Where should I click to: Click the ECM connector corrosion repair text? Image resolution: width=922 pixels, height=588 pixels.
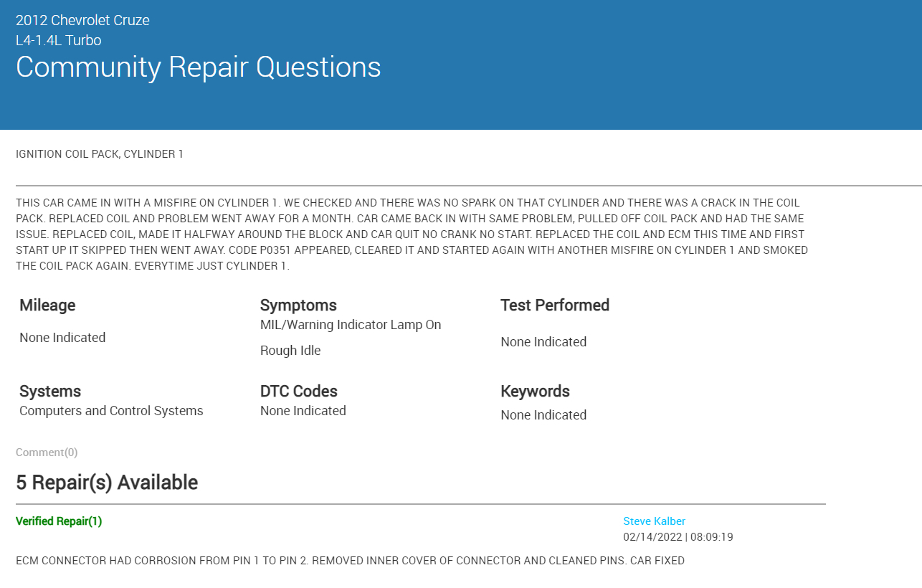click(x=350, y=561)
